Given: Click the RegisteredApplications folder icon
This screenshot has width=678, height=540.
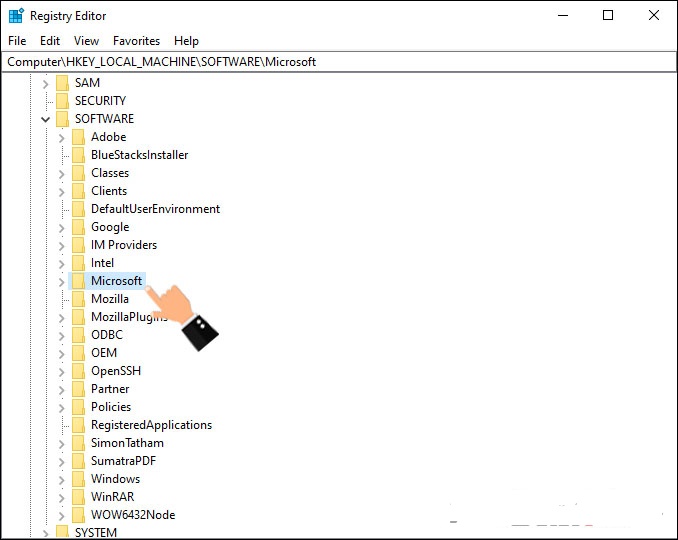Looking at the screenshot, I should [x=78, y=425].
